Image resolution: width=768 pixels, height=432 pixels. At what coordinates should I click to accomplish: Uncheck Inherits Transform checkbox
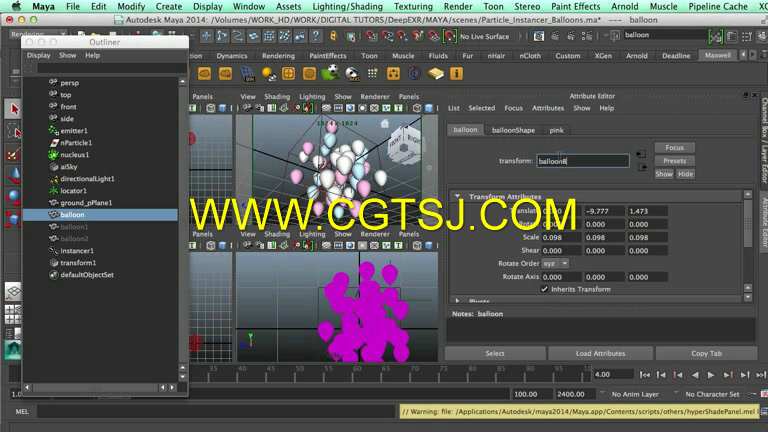544,289
